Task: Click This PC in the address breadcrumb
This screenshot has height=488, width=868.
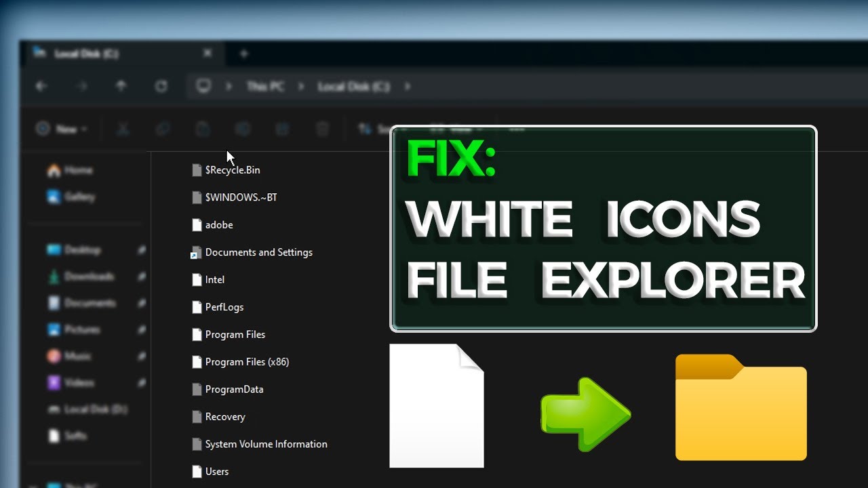Action: (x=264, y=87)
